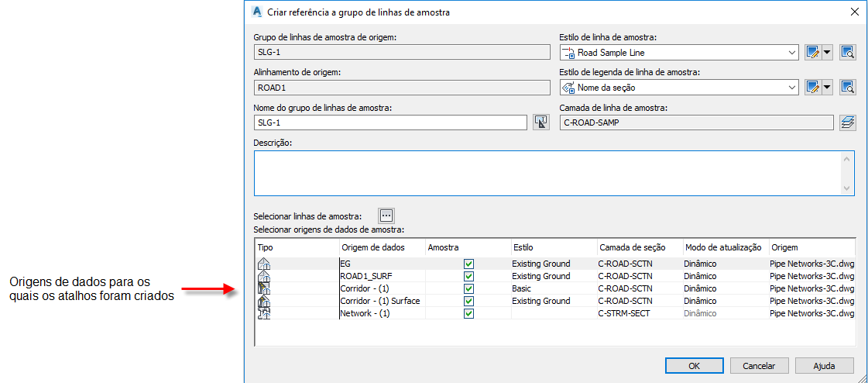This screenshot has width=868, height=383.
Task: Expand the Road Sample Line style dropdown
Action: coord(791,53)
